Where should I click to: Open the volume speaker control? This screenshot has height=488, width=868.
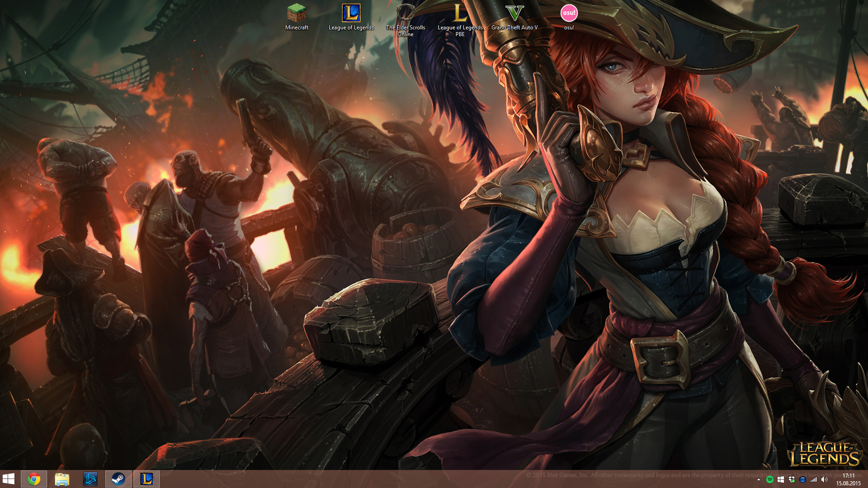(x=824, y=479)
